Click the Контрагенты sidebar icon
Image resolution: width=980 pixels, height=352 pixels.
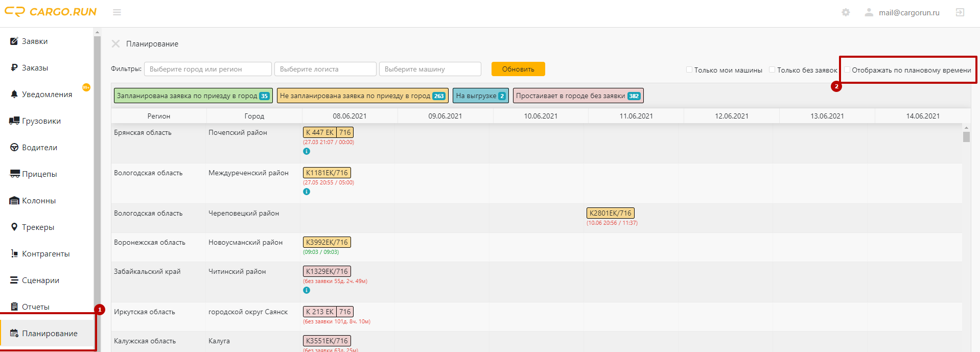coord(14,254)
